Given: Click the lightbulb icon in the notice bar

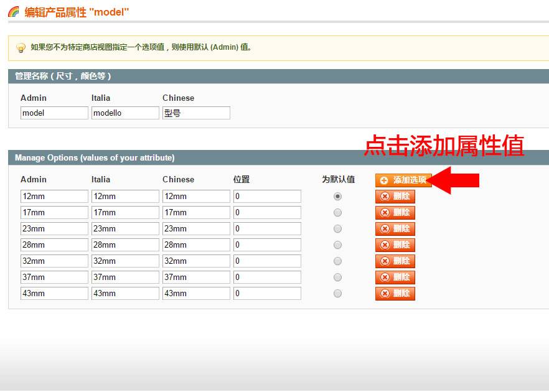Looking at the screenshot, I should (21, 47).
